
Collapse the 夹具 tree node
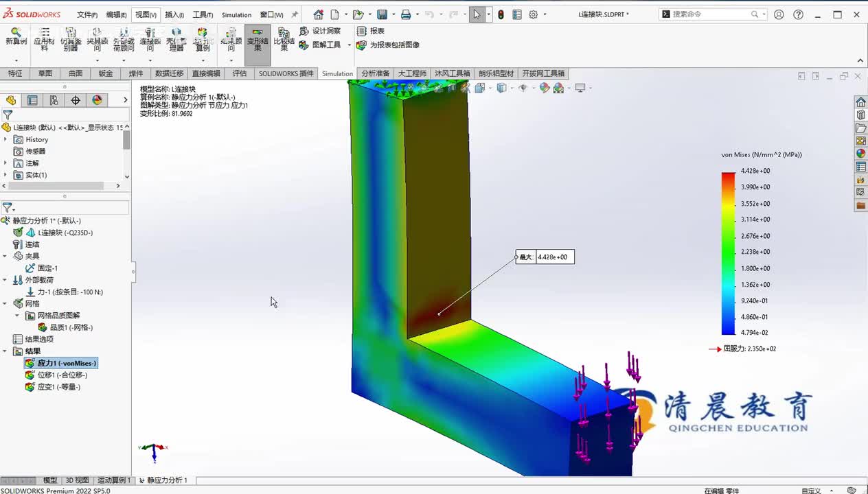point(5,256)
